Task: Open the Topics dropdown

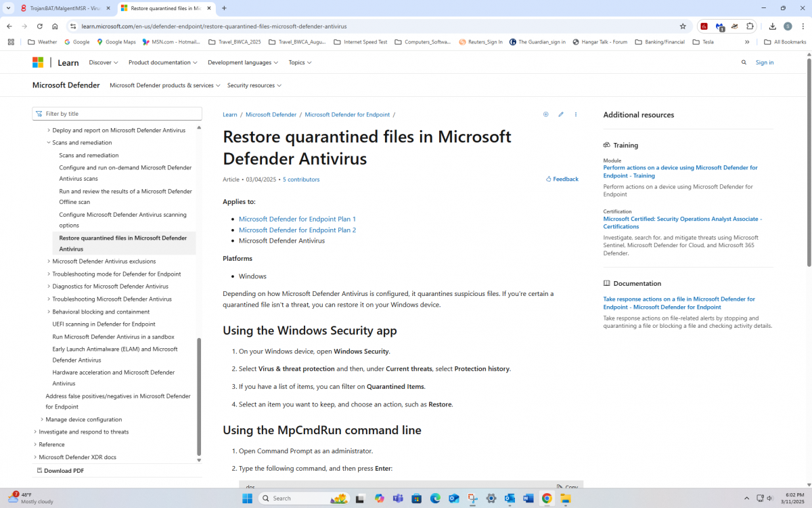Action: click(x=300, y=62)
